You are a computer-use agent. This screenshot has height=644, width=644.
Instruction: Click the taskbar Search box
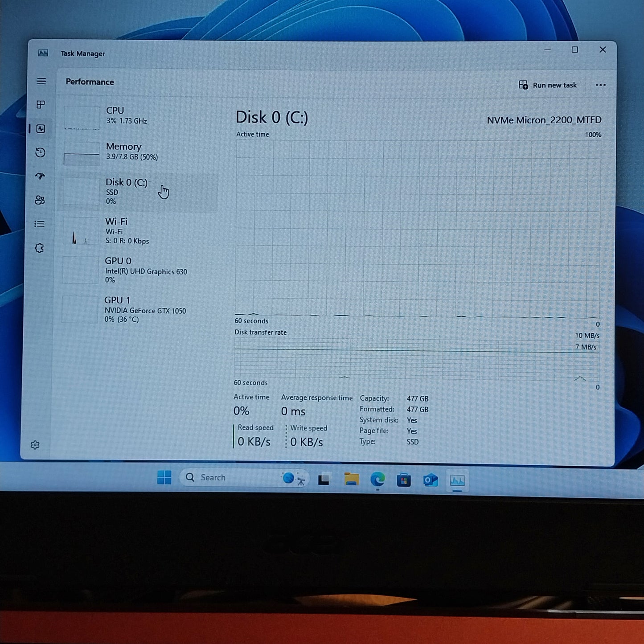tap(244, 478)
